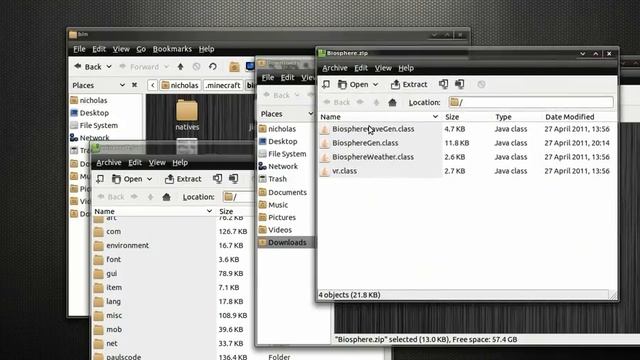Click the new archive icon in Biosphere.zip toolbar
The width and height of the screenshot is (640, 360).
[326, 84]
